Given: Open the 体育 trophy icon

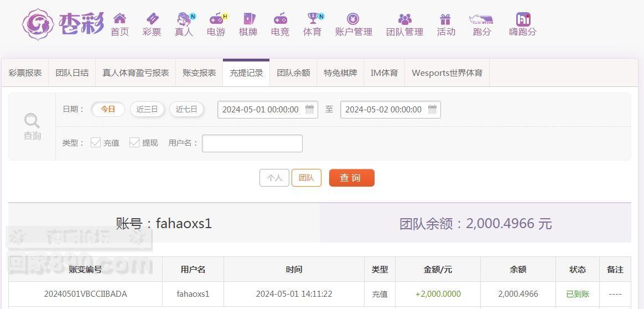Looking at the screenshot, I should pos(313,18).
